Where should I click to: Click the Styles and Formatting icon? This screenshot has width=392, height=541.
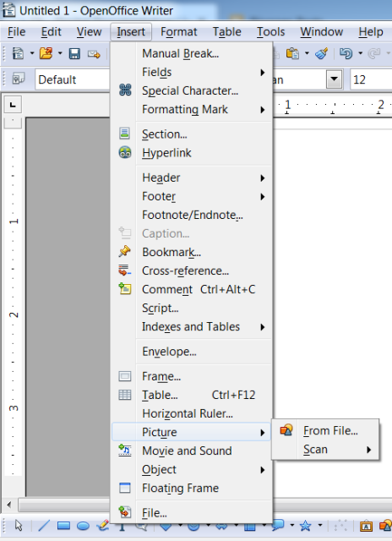click(19, 79)
